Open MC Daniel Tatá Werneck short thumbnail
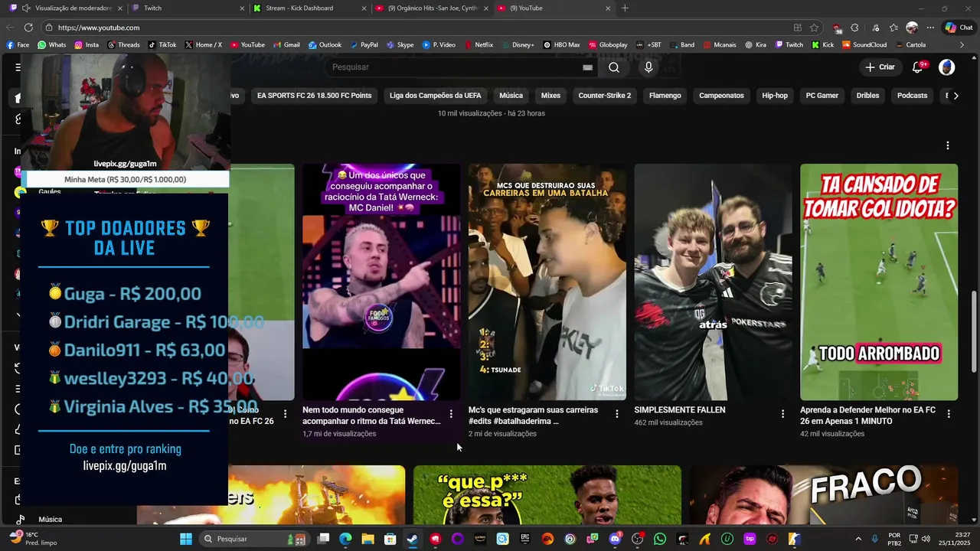Viewport: 980px width, 551px height. pos(381,282)
